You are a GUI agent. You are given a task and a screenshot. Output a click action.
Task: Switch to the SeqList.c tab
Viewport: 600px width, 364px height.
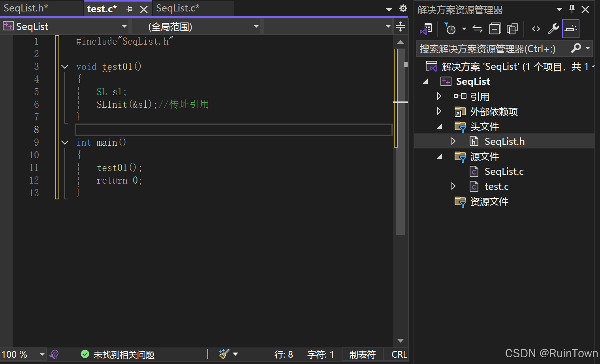(179, 8)
